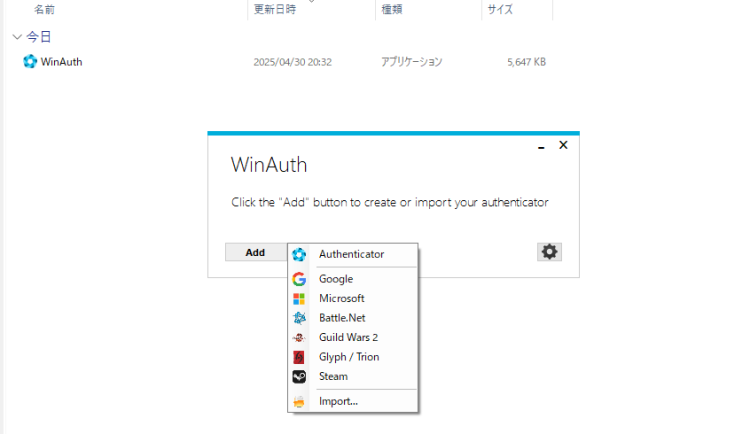Minimize the WinAuth window
Image resolution: width=750 pixels, height=434 pixels.
(541, 146)
